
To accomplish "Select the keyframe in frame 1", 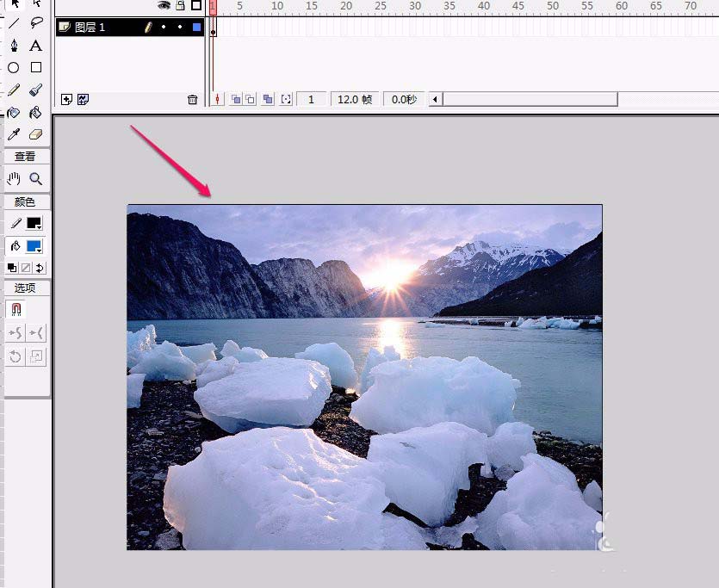I will (x=214, y=28).
